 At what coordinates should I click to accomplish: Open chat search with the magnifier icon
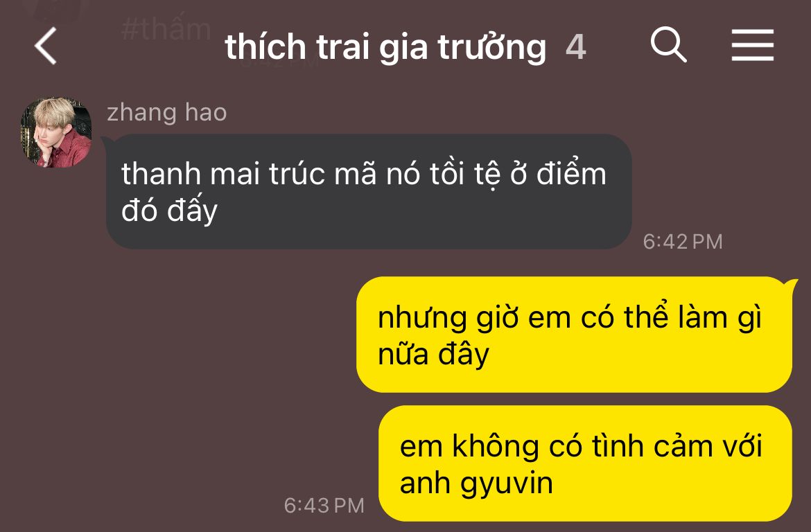point(668,44)
